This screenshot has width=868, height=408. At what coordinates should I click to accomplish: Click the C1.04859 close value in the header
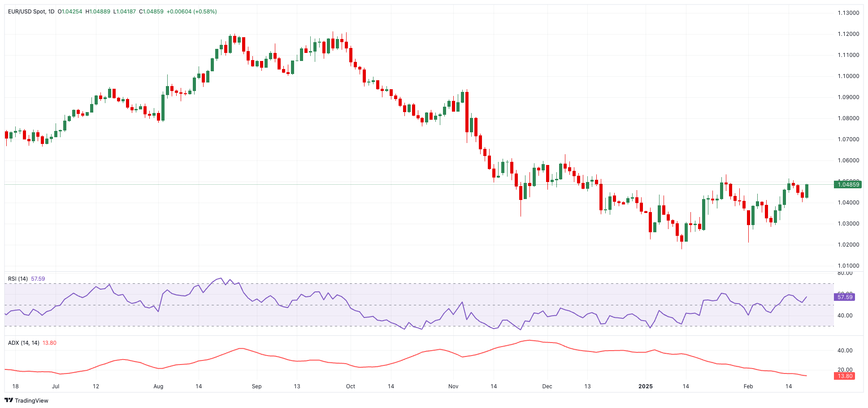151,12
